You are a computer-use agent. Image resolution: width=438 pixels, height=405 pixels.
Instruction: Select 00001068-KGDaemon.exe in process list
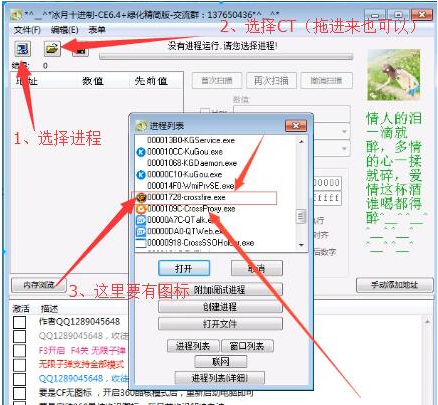pos(192,163)
